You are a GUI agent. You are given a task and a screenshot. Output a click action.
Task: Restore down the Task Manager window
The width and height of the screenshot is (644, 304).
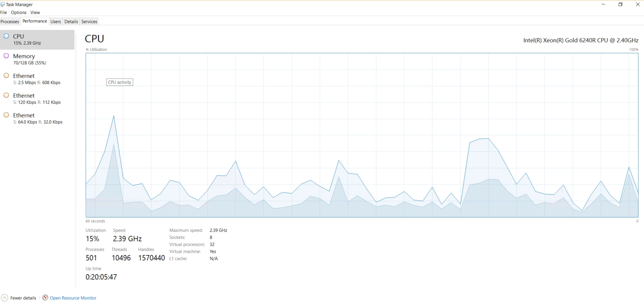tap(620, 4)
